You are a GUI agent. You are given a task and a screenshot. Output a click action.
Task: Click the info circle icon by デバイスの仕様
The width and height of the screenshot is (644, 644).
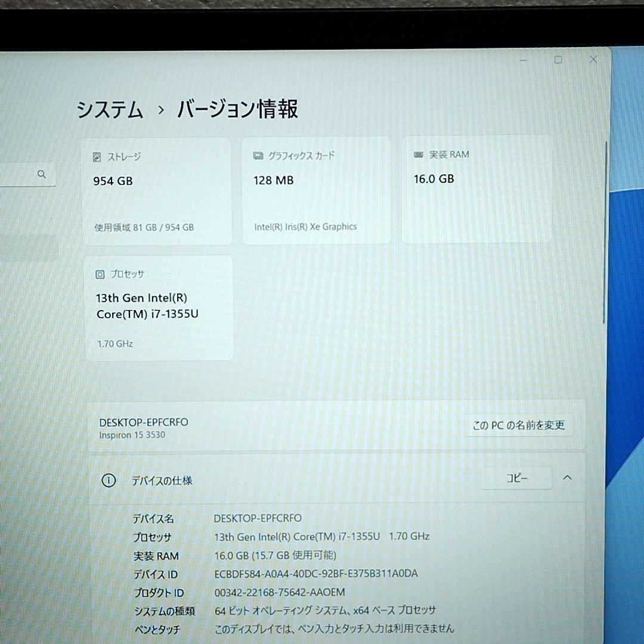pos(108,481)
